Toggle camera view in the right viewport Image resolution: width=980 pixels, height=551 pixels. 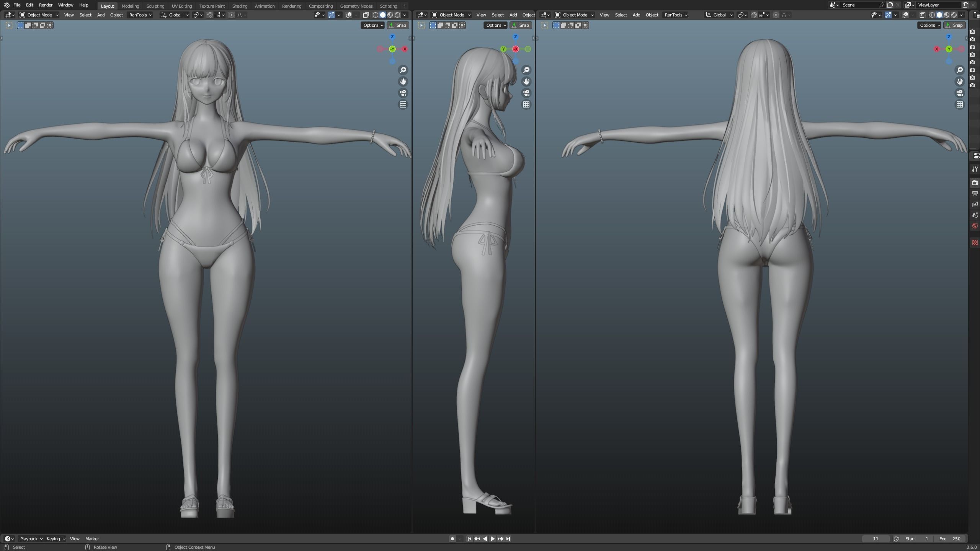pyautogui.click(x=960, y=93)
